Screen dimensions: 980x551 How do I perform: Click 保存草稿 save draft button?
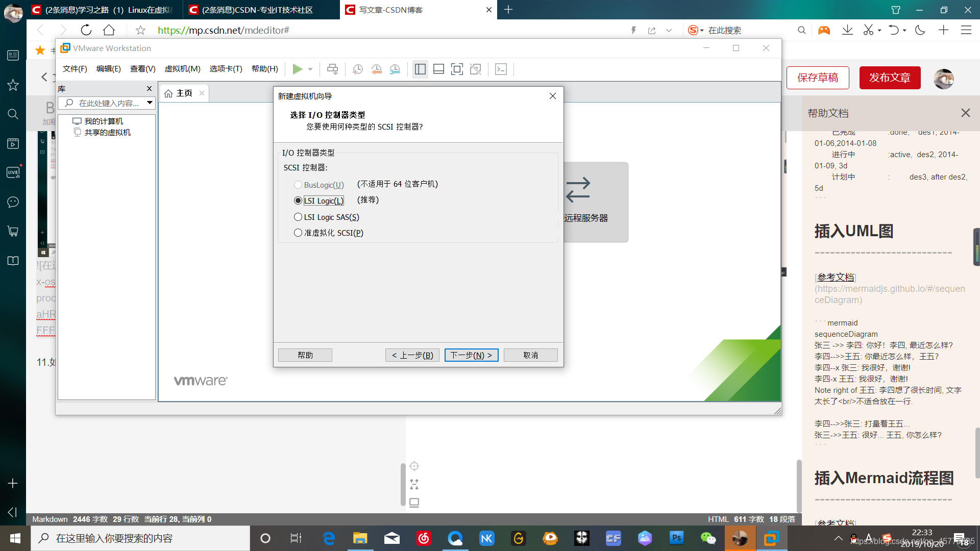coord(818,78)
